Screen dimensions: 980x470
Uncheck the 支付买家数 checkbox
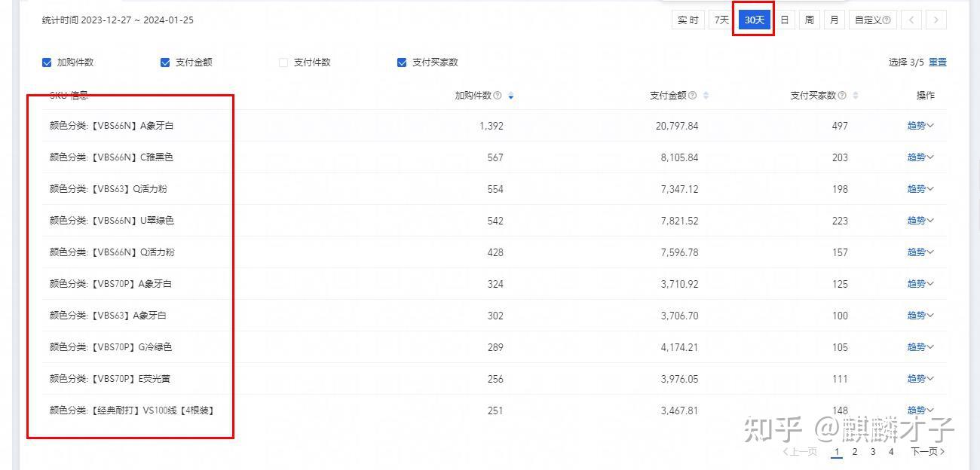tap(402, 63)
